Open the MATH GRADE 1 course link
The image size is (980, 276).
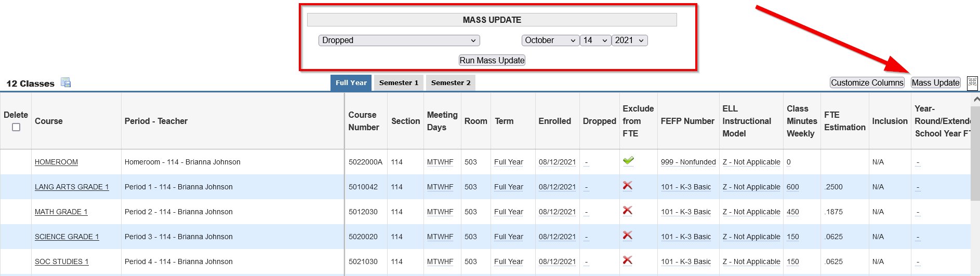pos(61,212)
